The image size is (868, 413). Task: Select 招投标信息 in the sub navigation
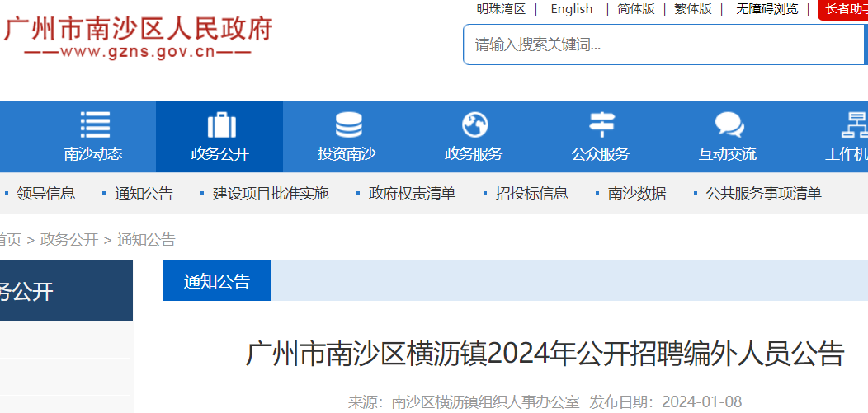click(531, 194)
